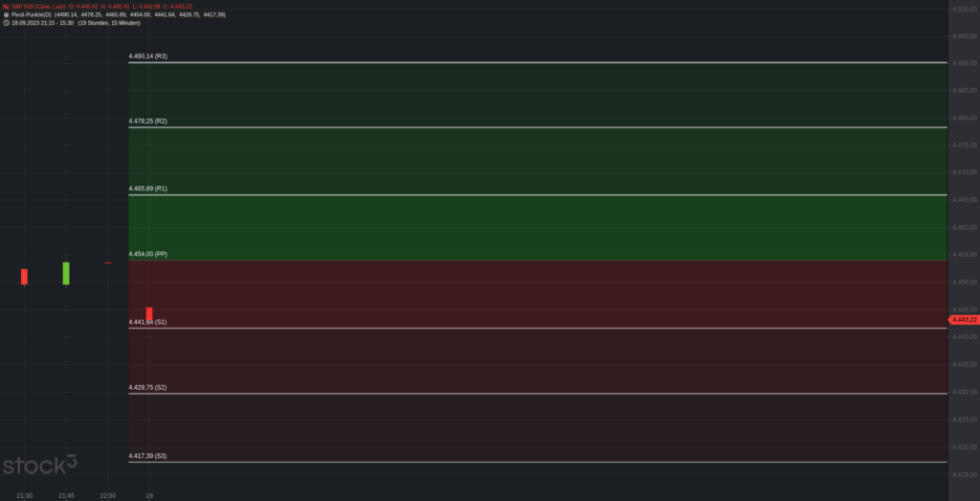
Task: Select the 4.465,89 (R1) pivot line label
Action: [x=147, y=189]
